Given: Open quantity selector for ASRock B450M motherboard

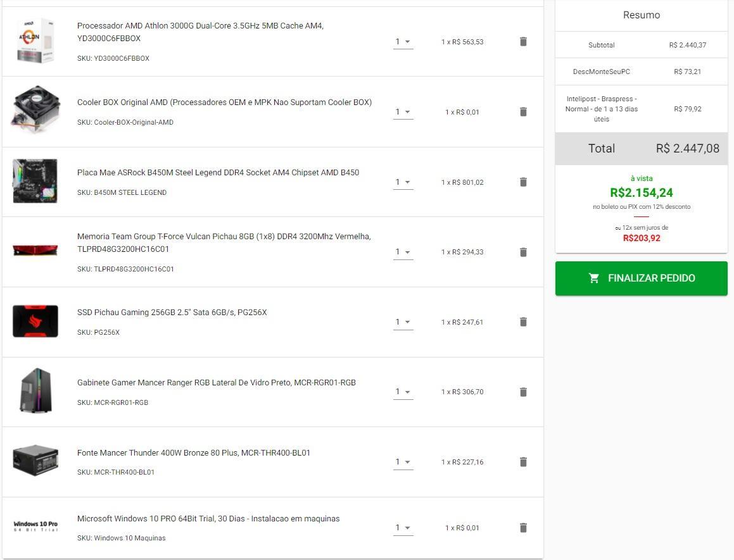Looking at the screenshot, I should point(403,182).
